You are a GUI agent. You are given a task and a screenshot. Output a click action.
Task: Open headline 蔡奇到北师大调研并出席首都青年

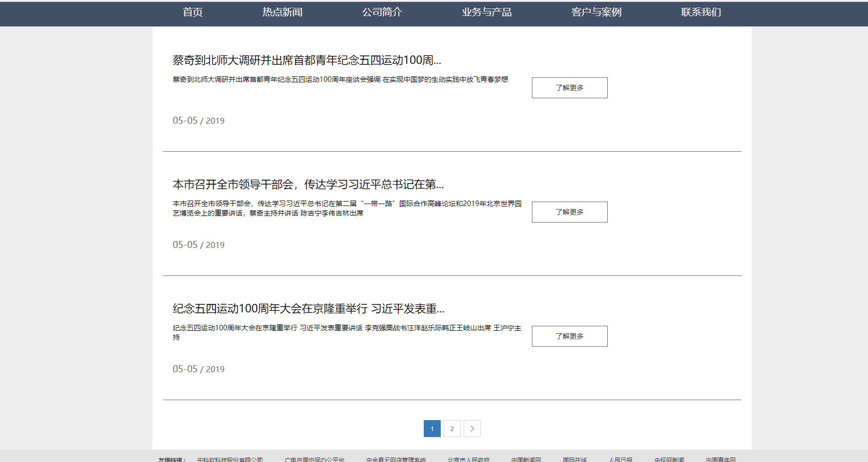click(307, 60)
